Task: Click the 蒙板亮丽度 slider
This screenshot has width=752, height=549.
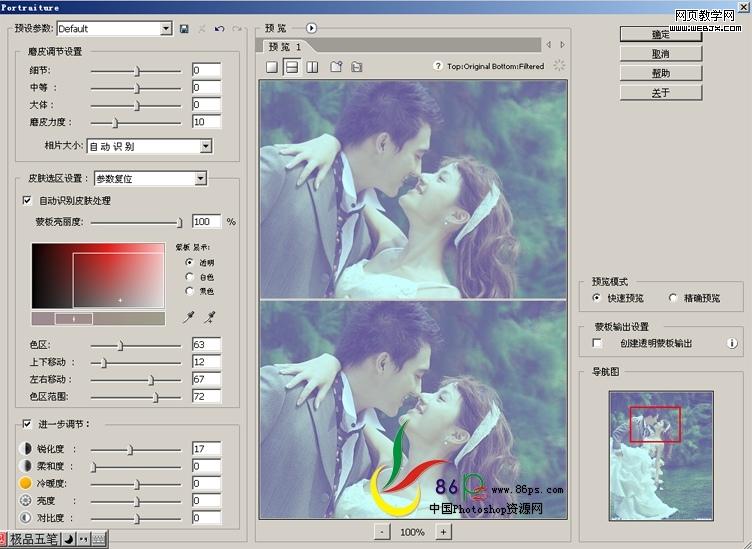Action: (x=136, y=222)
